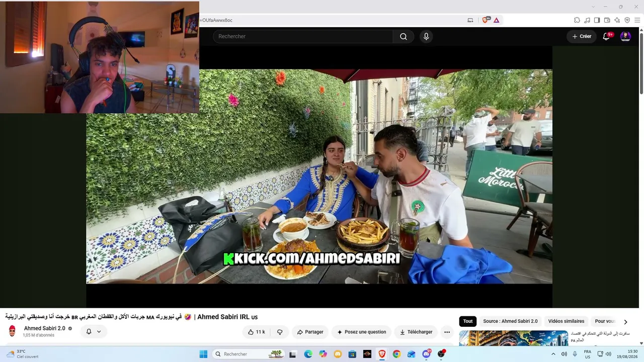Open Leo AI sparkle icon in toolbar
The width and height of the screenshot is (644, 362).
coord(617,20)
